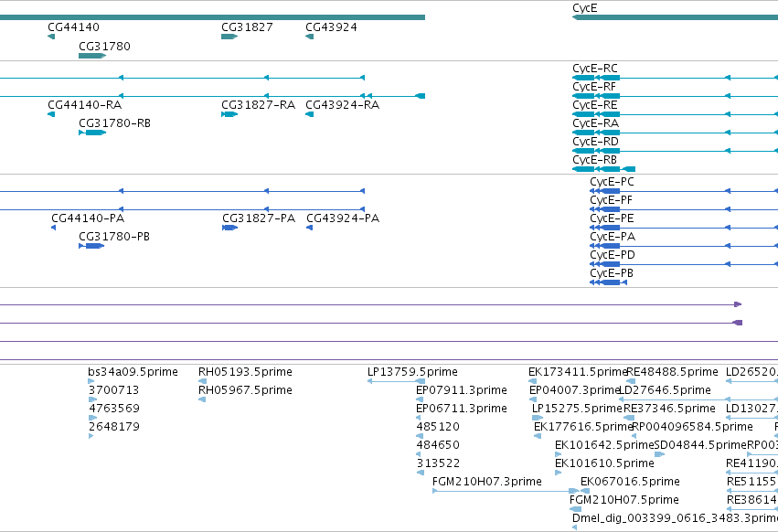Image resolution: width=778 pixels, height=532 pixels.
Task: Click the bs34a09.5prime EST label
Action: tap(133, 372)
